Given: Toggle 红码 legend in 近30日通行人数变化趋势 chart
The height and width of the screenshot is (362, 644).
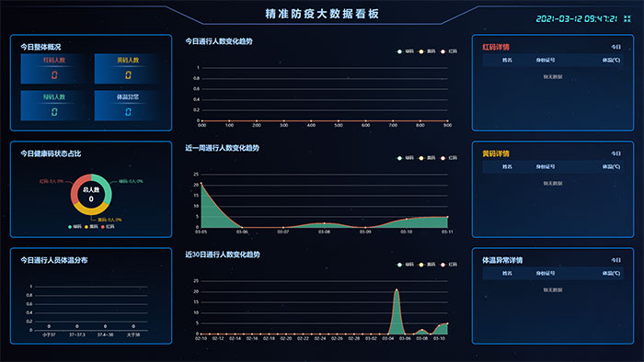Looking at the screenshot, I should pos(449,265).
